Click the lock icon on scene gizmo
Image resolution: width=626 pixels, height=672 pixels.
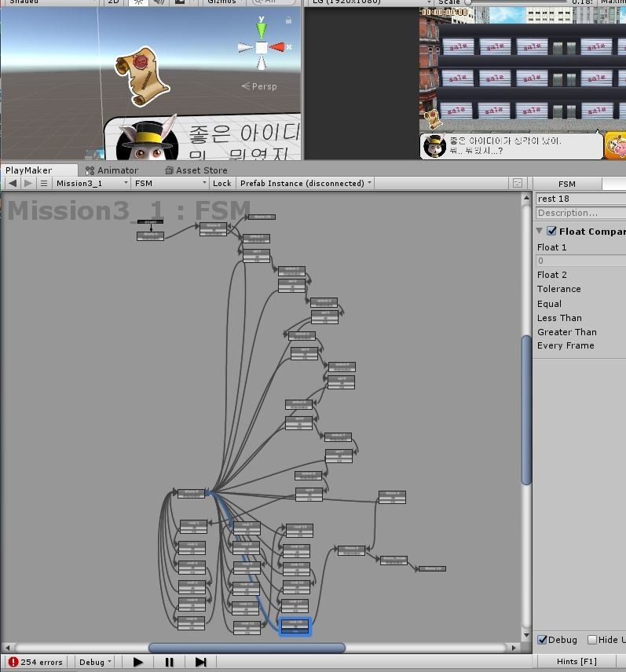[288, 20]
